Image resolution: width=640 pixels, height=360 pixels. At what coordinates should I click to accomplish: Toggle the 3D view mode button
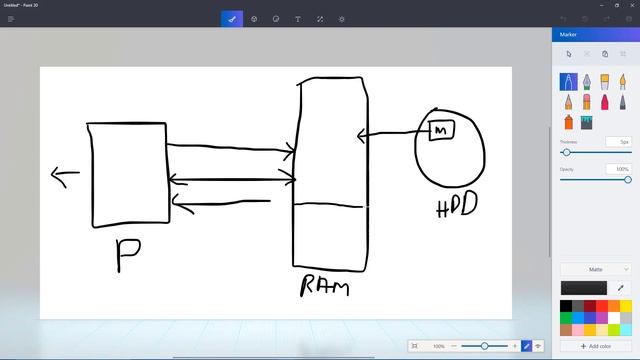coord(538,346)
